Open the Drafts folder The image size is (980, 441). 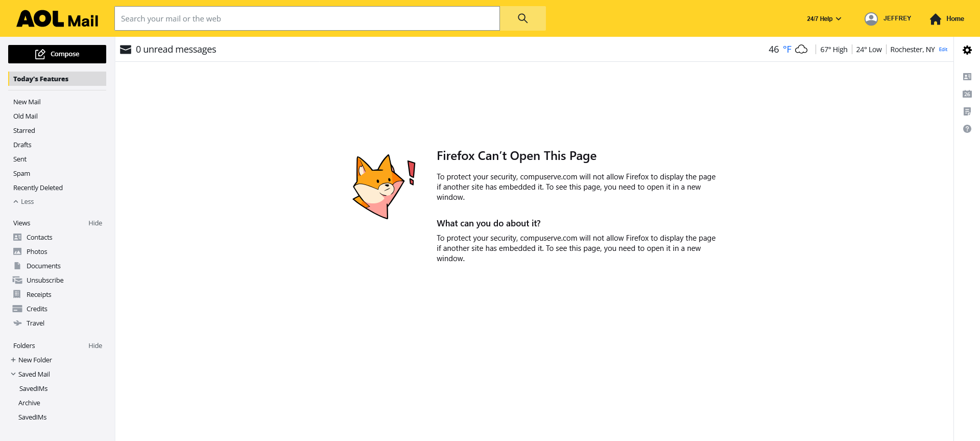(x=22, y=145)
